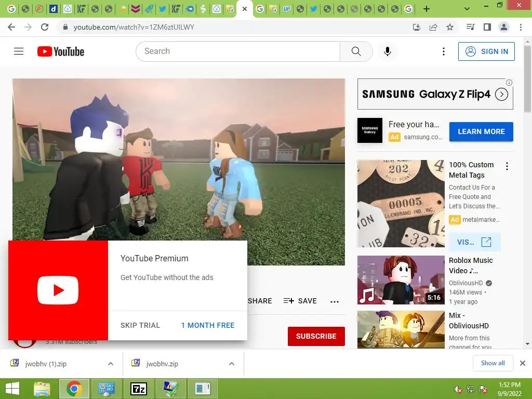Expand options for jwobhv (1).zip download

point(111,364)
